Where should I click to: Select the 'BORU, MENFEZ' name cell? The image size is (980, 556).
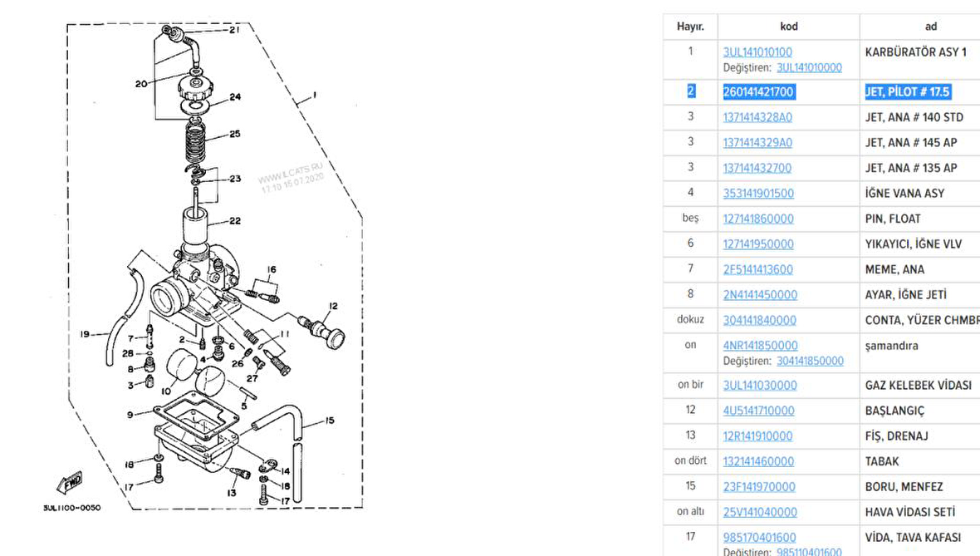click(920, 486)
